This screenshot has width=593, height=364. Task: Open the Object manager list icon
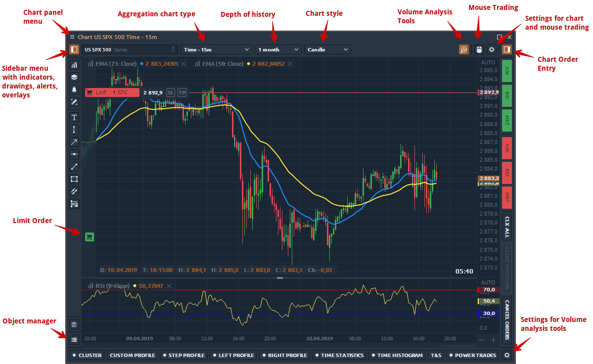pos(74,340)
